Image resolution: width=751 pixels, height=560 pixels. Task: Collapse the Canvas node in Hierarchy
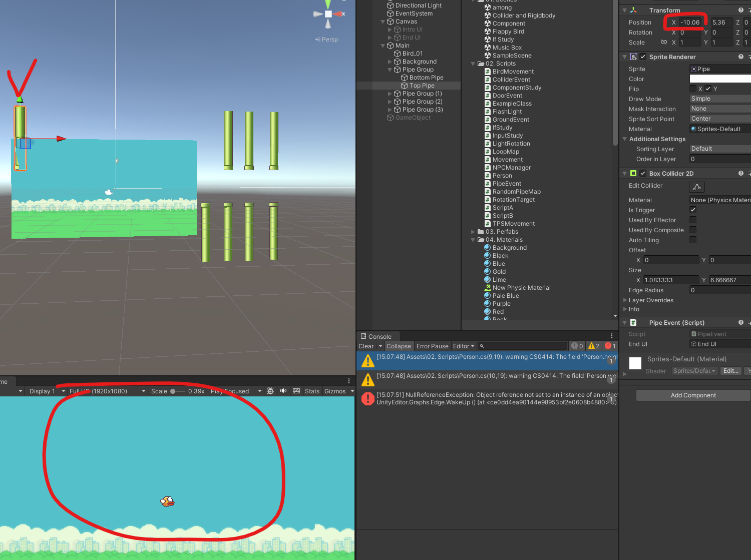(383, 22)
